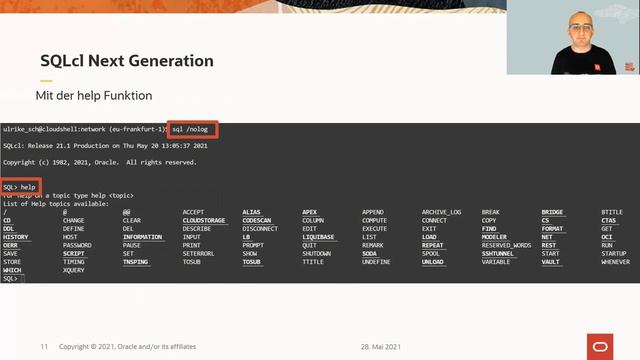640x360 pixels.
Task: Click the SQLcl Next Generation slide title
Action: pos(127,61)
